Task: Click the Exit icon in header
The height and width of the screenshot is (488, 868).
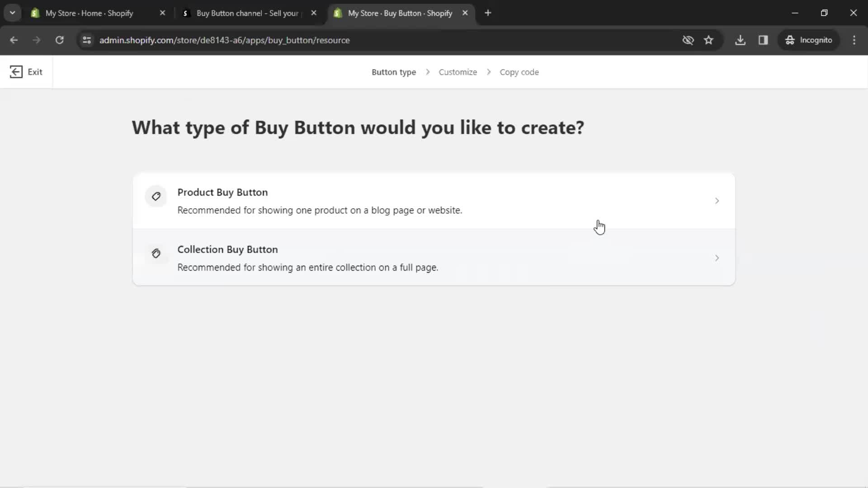Action: pos(16,72)
